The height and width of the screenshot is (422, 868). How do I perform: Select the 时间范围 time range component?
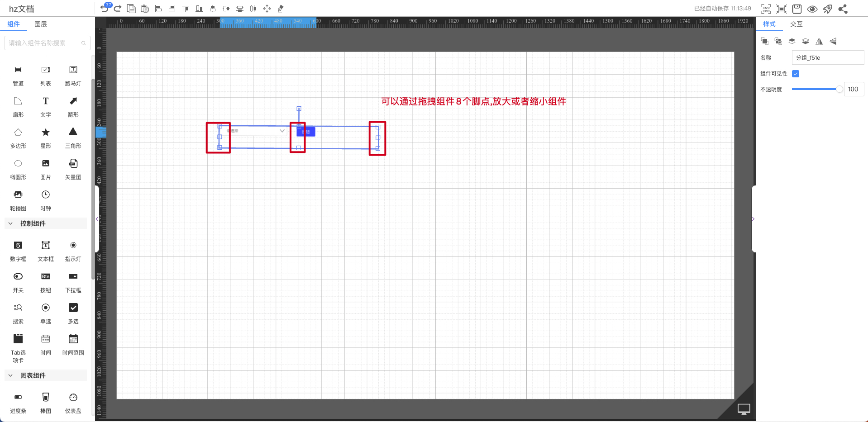coord(73,345)
